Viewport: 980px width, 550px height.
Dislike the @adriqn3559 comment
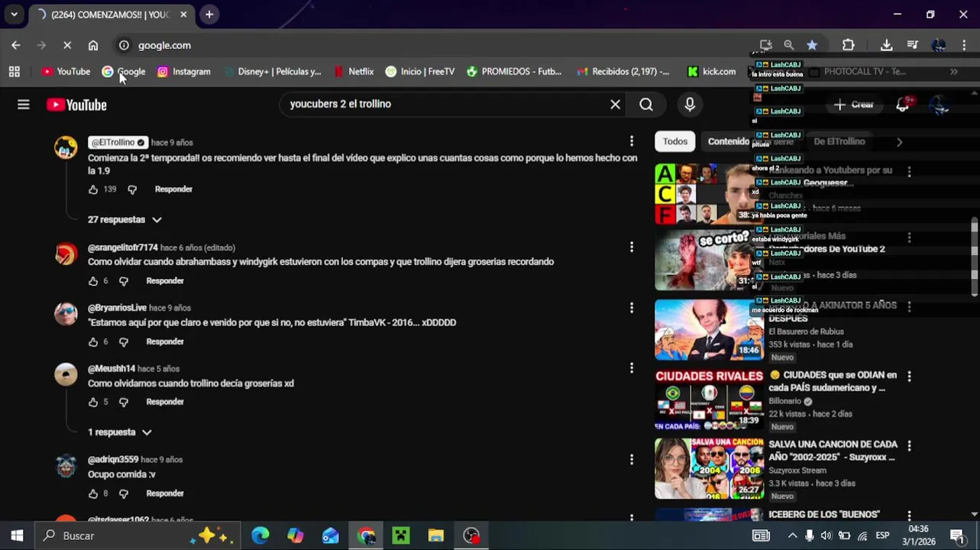tap(124, 493)
